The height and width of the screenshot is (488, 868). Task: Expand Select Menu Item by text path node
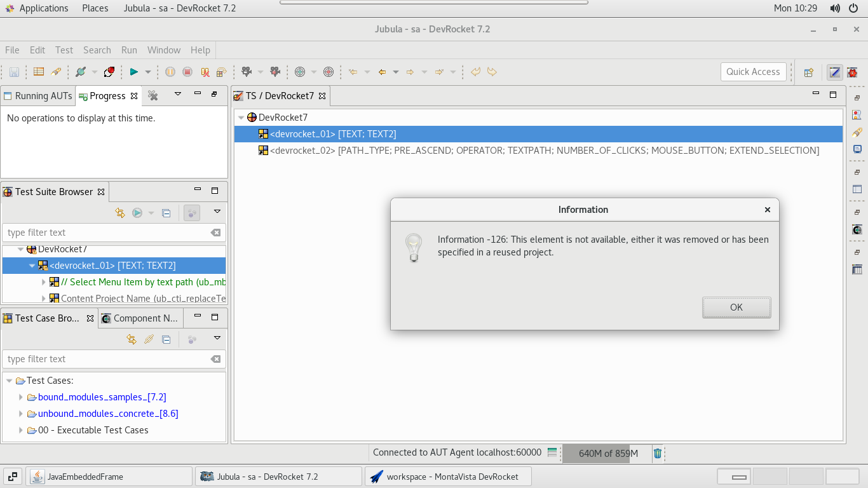pyautogui.click(x=44, y=282)
